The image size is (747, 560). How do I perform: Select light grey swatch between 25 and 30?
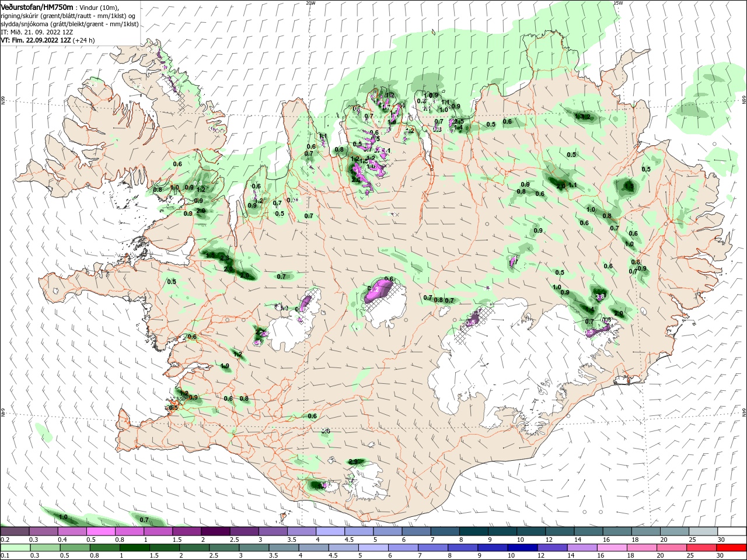[703, 531]
